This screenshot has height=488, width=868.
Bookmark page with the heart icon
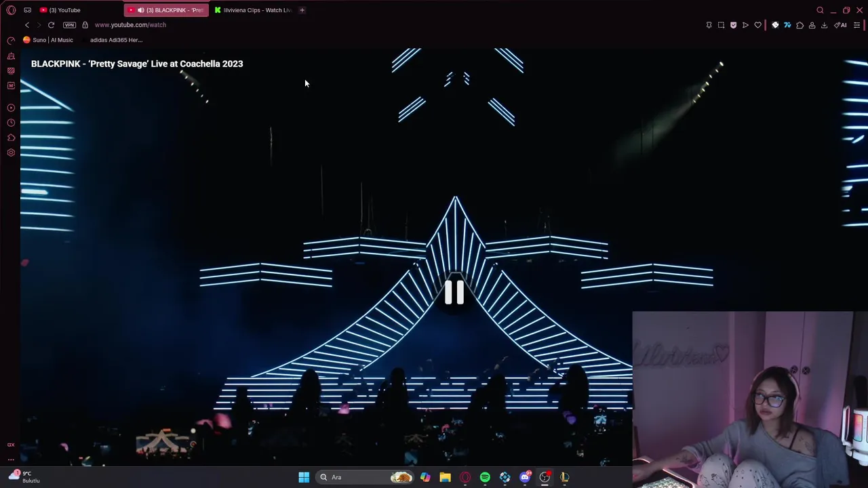click(x=757, y=25)
